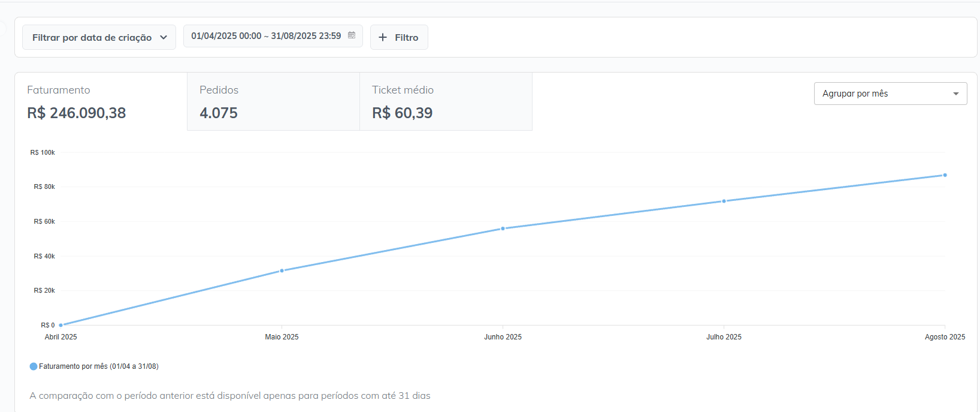Click the "Julho 2025" x-axis label
Image resolution: width=980 pixels, height=412 pixels.
pyautogui.click(x=724, y=337)
